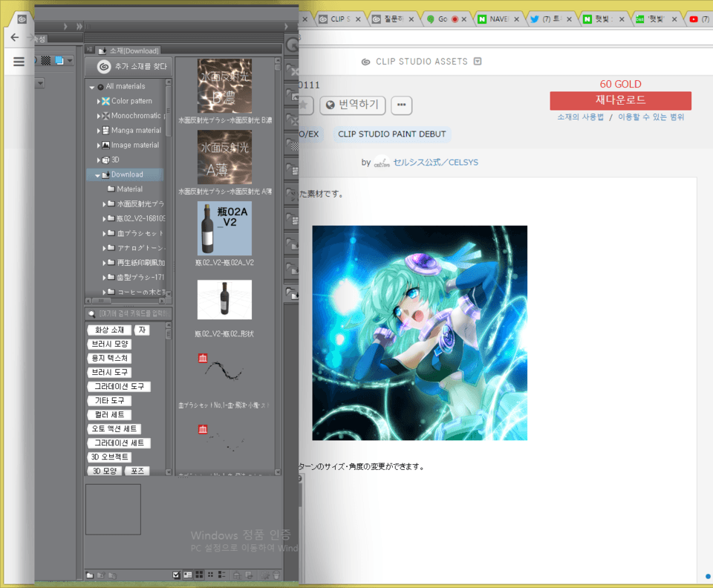This screenshot has height=588, width=713.
Task: Filter by the 화상 소재 tag
Action: [109, 330]
